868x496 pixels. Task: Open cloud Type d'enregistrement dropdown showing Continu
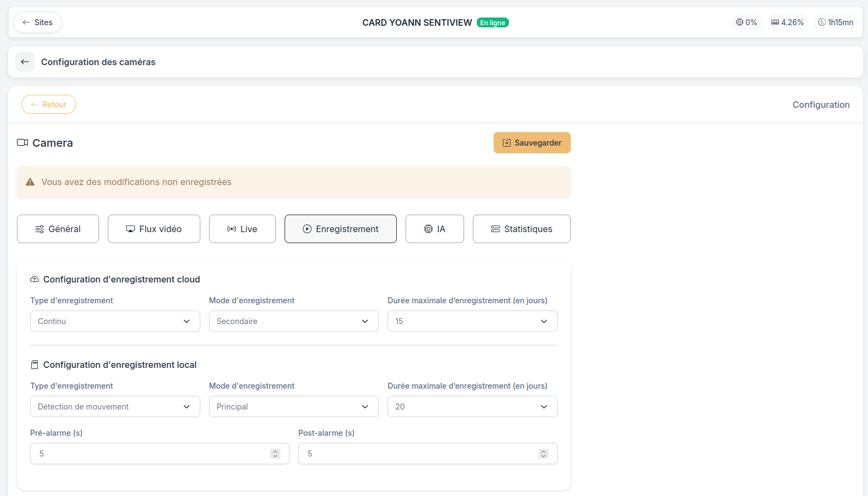click(115, 321)
